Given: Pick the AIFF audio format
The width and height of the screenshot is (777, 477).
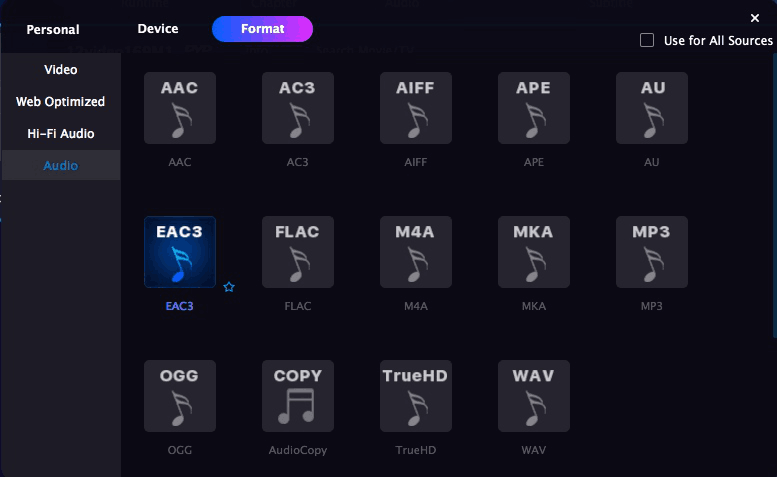Looking at the screenshot, I should coord(415,108).
